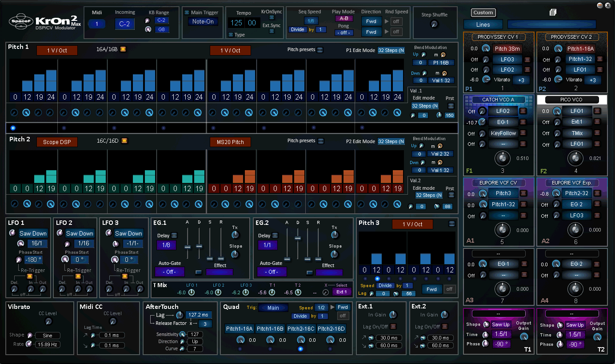Click the preset pages icon beside Custom

coord(553,12)
